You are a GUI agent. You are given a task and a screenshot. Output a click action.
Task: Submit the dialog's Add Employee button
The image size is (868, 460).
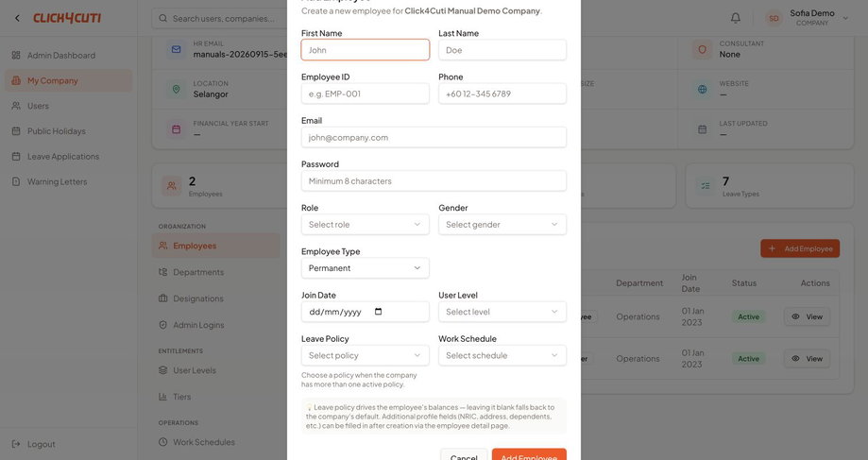[x=529, y=454]
